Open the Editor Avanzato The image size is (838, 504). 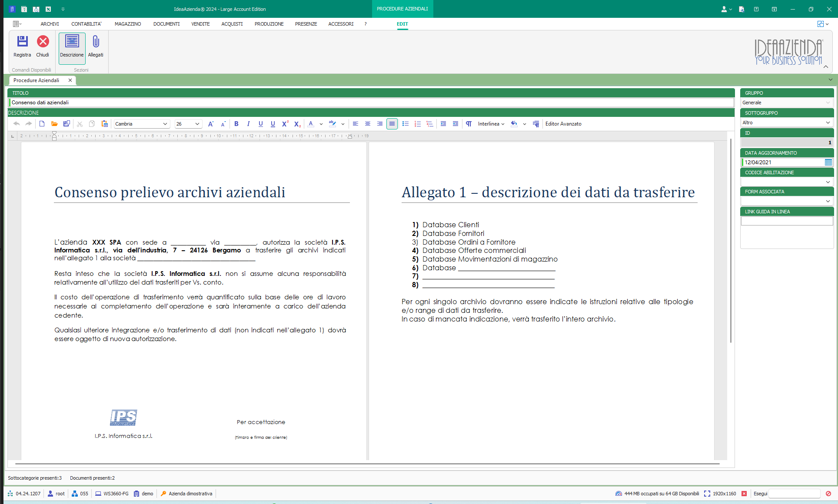[563, 124]
